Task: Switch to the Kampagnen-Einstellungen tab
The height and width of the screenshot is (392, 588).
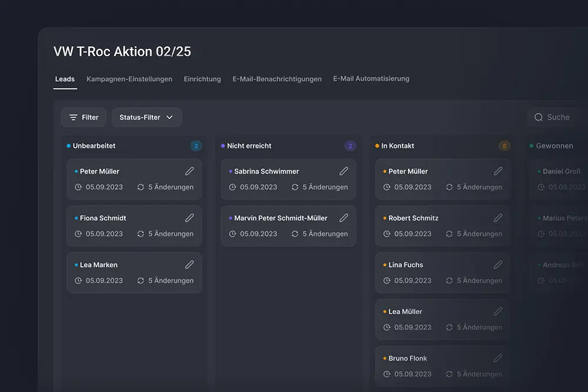Action: pos(129,79)
